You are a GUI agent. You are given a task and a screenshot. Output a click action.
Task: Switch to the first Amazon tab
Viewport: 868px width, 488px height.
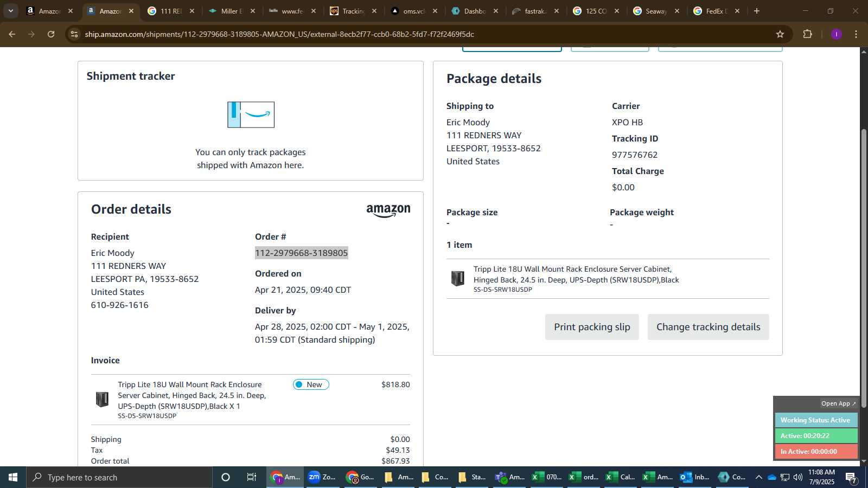click(x=49, y=11)
